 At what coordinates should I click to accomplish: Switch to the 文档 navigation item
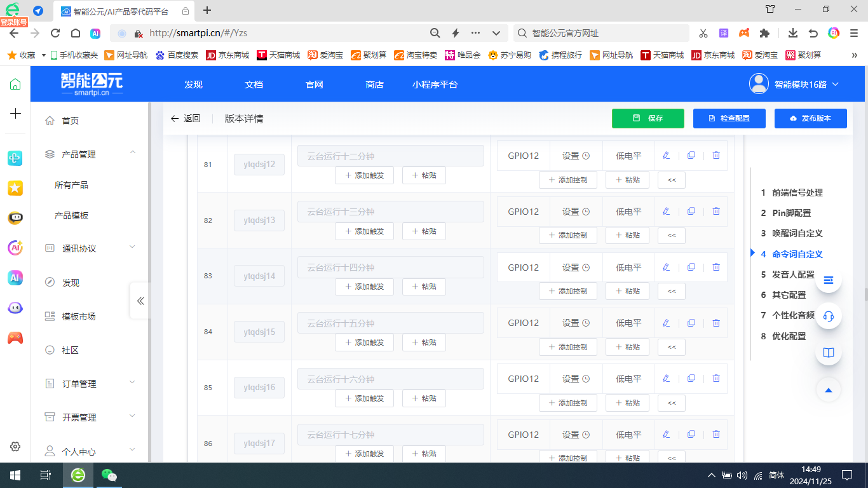pyautogui.click(x=254, y=83)
